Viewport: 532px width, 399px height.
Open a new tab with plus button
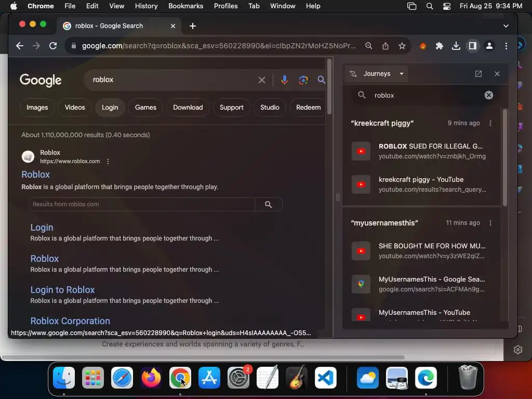click(193, 26)
